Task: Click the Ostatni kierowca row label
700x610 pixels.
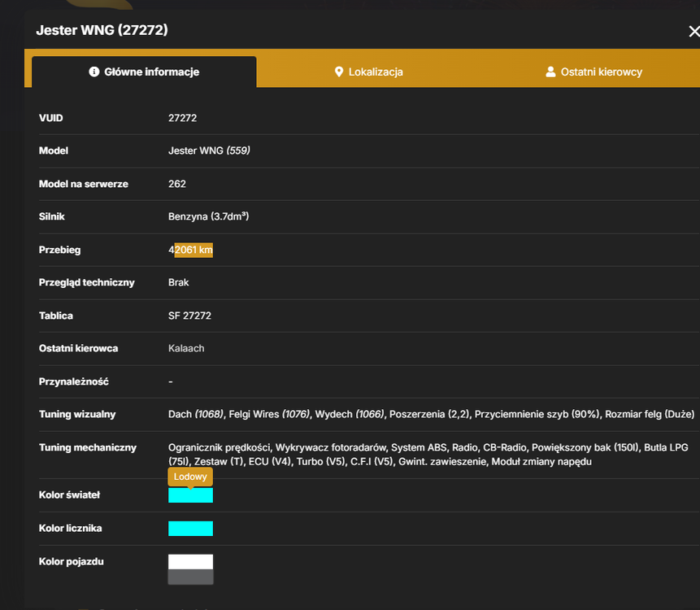Action: click(79, 348)
